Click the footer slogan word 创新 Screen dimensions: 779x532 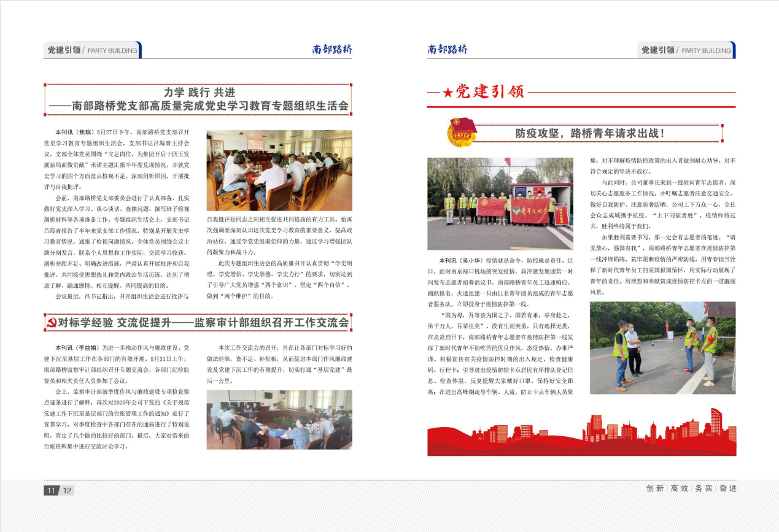656,488
